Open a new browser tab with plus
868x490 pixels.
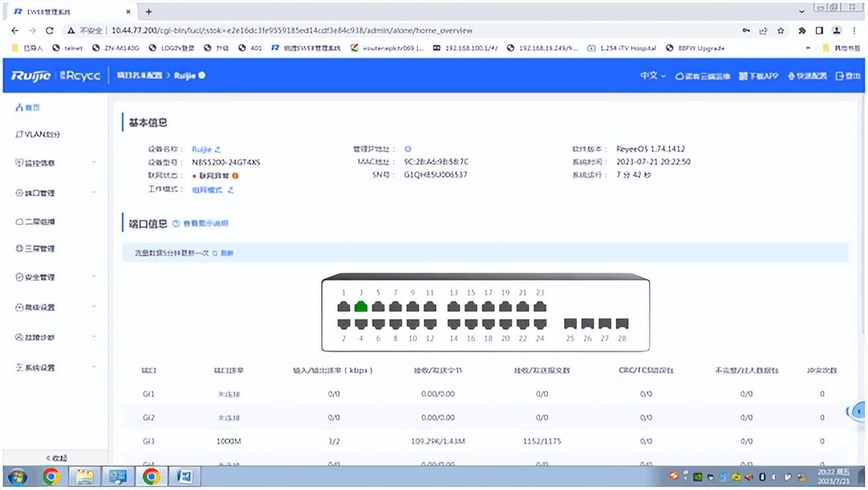point(149,11)
